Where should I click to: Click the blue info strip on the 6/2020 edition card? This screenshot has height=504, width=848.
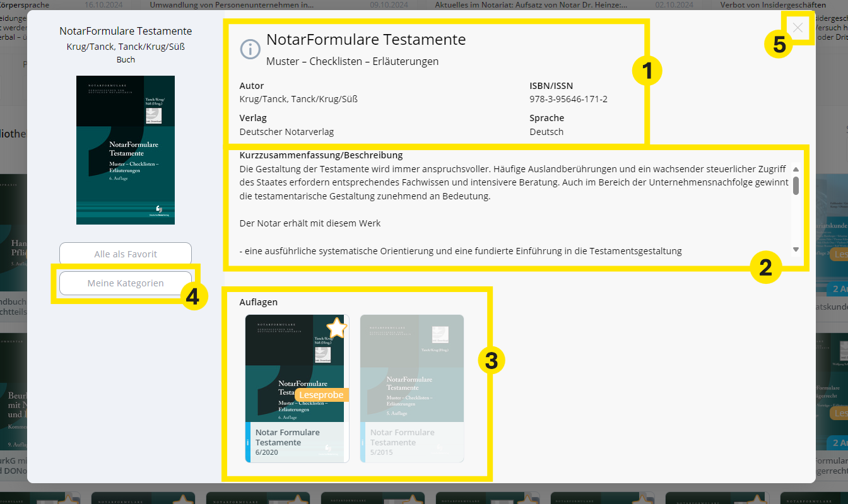248,442
